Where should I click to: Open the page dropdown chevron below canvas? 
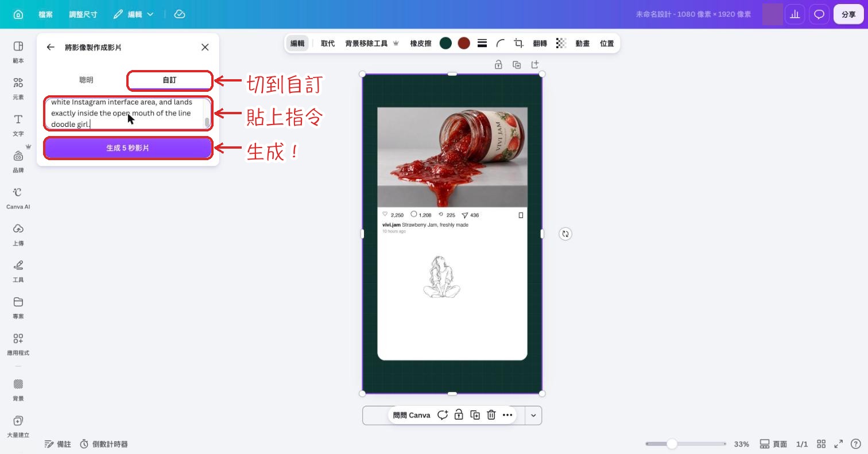tap(533, 416)
